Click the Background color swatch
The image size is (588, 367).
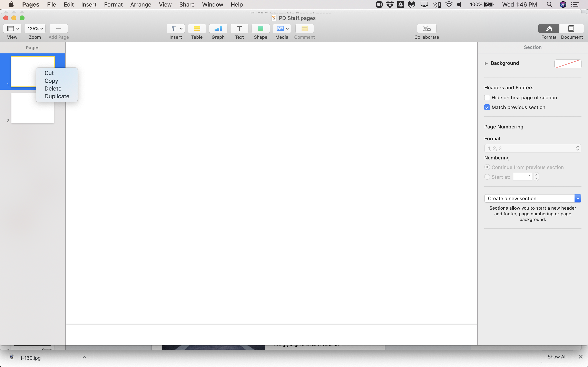(x=568, y=64)
